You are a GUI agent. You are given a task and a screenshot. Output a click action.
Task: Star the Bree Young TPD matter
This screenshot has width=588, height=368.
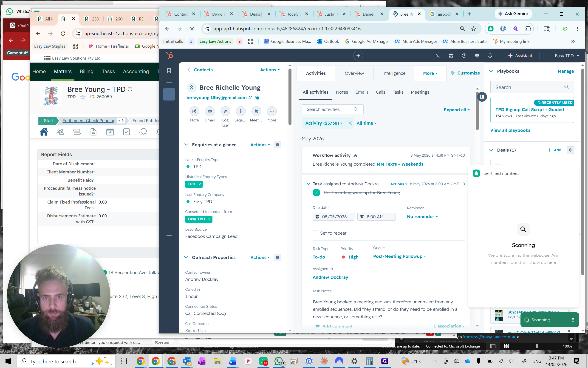pyautogui.click(x=83, y=97)
